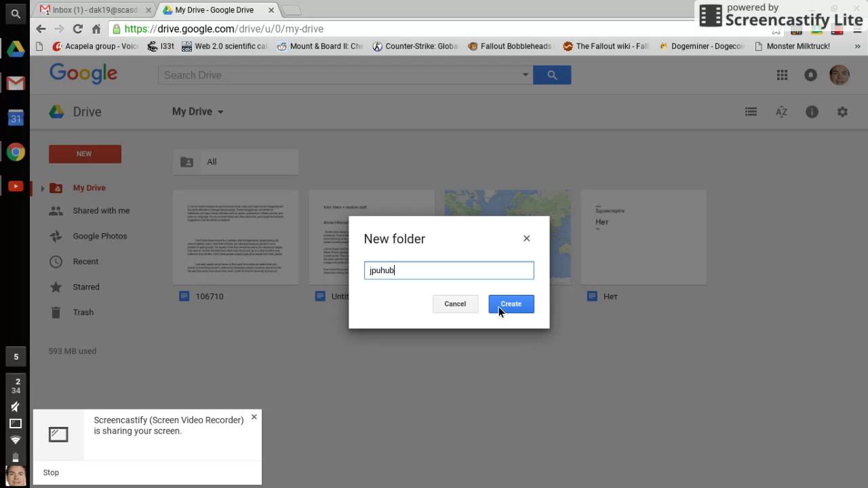Image resolution: width=868 pixels, height=488 pixels.
Task: Select the My Drive - Google Drive tab
Action: point(214,10)
